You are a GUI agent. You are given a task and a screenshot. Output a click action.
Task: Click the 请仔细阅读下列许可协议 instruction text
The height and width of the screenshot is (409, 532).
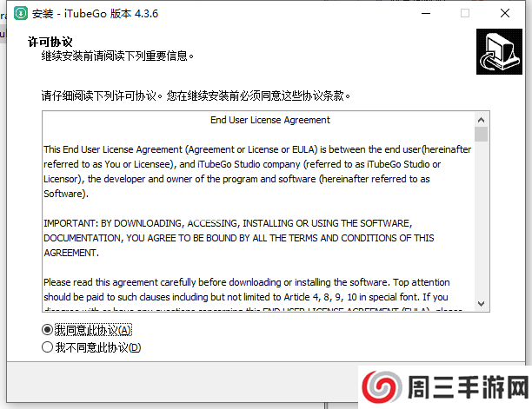[196, 96]
